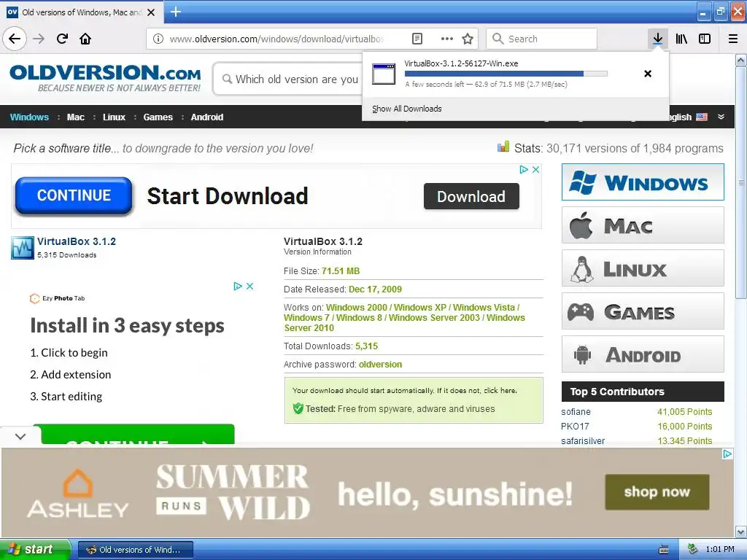
Task: Close the oldversion.com browser tab
Action: coord(151,12)
